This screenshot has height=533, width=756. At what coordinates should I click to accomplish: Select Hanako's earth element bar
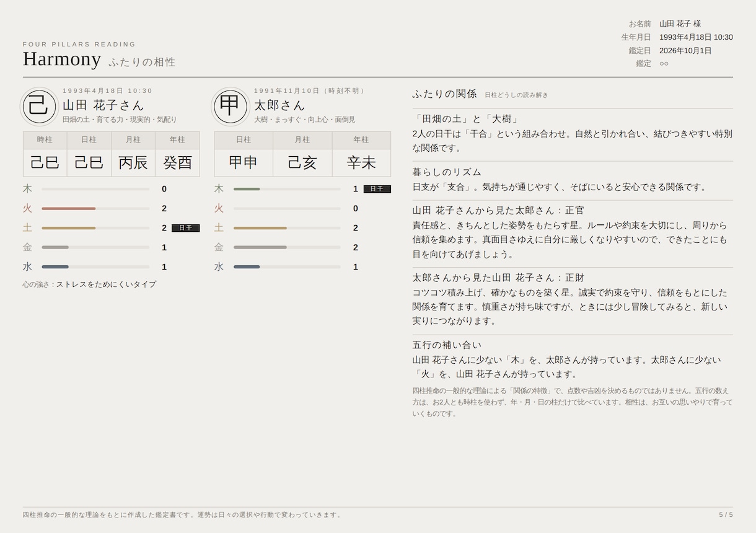(95, 228)
